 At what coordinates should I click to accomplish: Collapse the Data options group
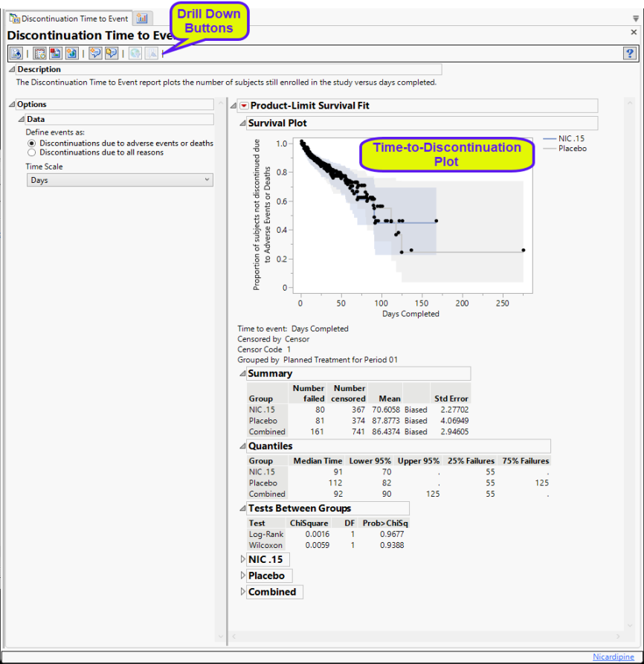point(21,120)
